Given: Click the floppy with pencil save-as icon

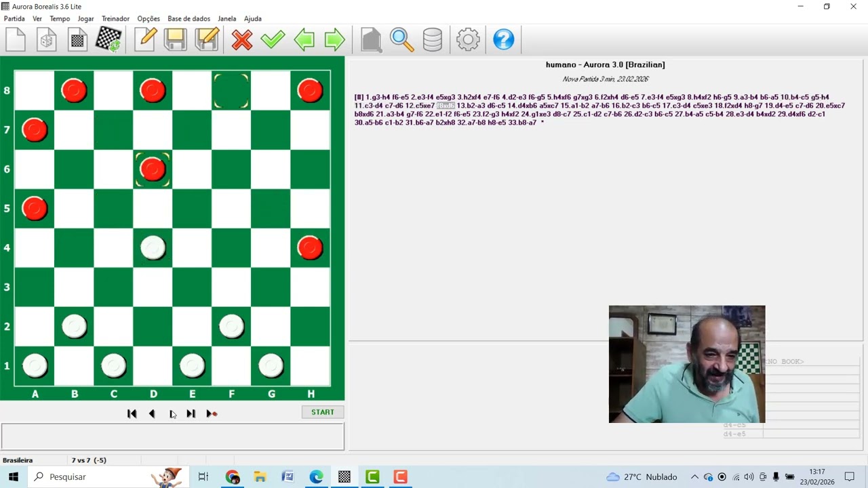Looking at the screenshot, I should pos(207,39).
